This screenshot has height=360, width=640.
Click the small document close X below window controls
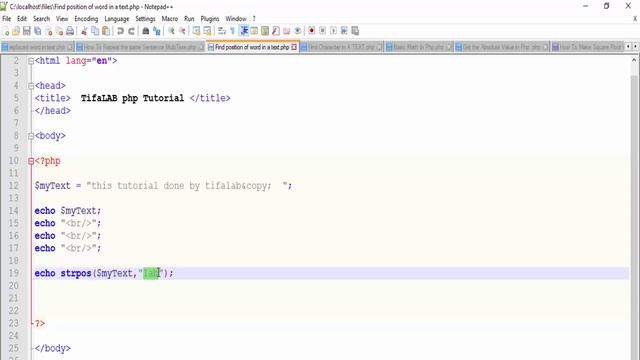point(635,19)
